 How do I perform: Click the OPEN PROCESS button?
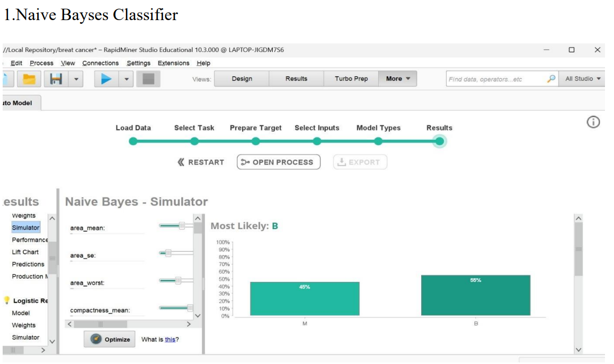click(279, 162)
